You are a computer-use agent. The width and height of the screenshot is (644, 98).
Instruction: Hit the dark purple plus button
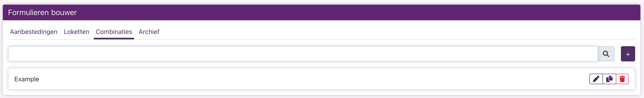pyautogui.click(x=628, y=54)
